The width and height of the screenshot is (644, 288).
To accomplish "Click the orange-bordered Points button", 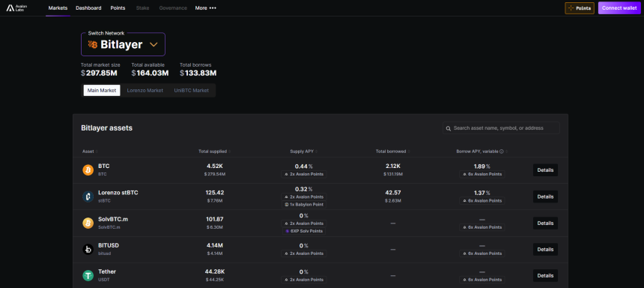I will 580,8.
